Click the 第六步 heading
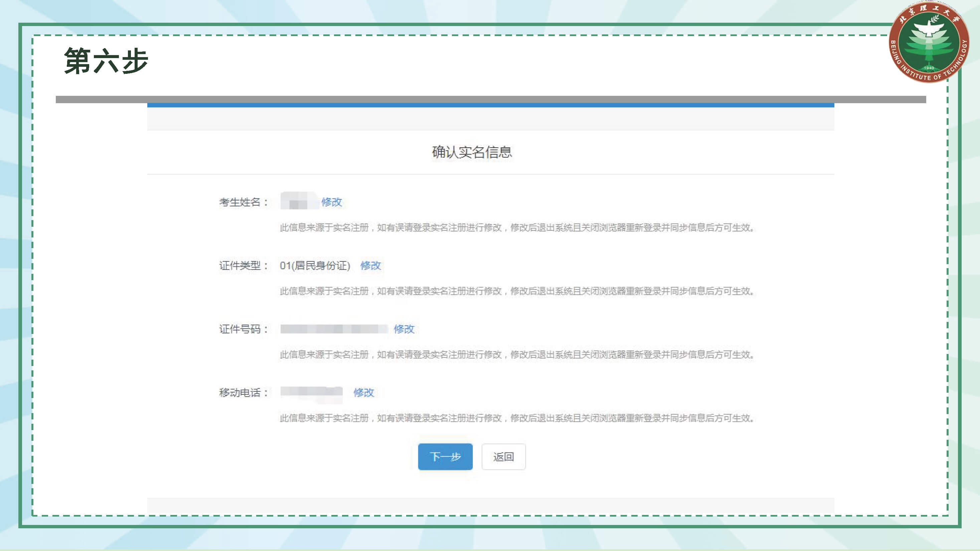This screenshot has width=980, height=551. [106, 61]
